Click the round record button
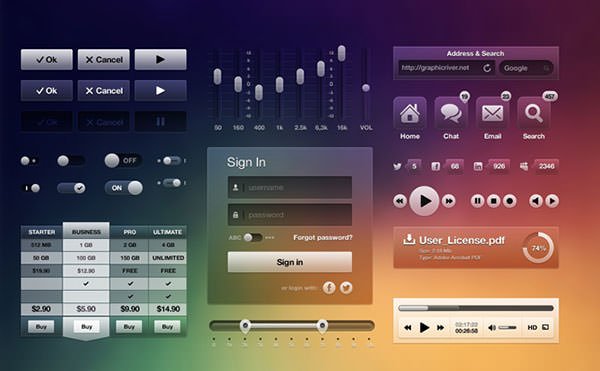 tap(510, 201)
